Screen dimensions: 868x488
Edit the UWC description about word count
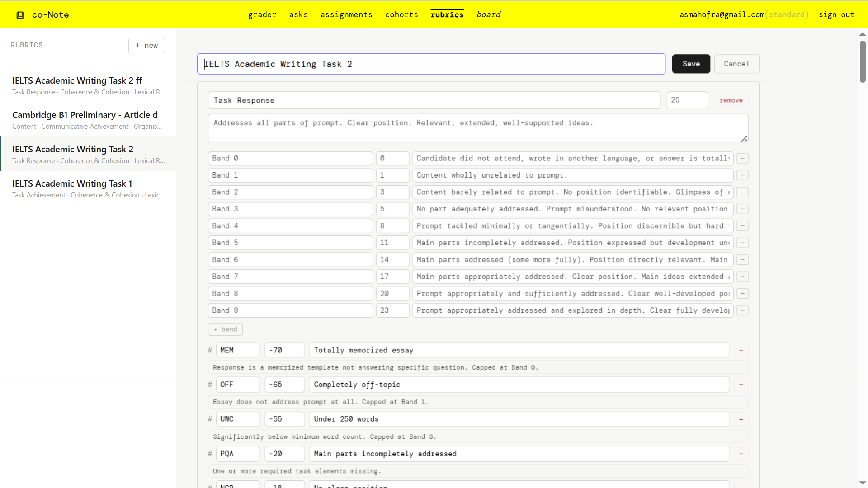click(x=478, y=437)
